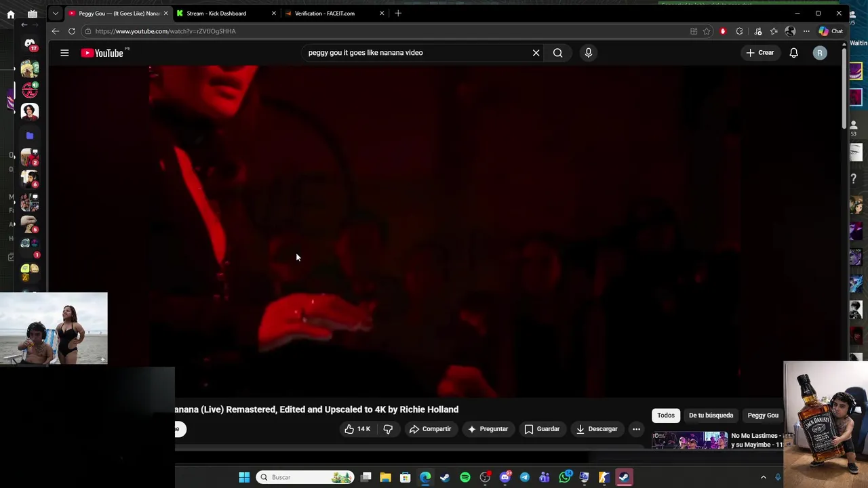868x488 pixels.
Task: Close the FACEIT Verification tab
Action: pos(382,14)
